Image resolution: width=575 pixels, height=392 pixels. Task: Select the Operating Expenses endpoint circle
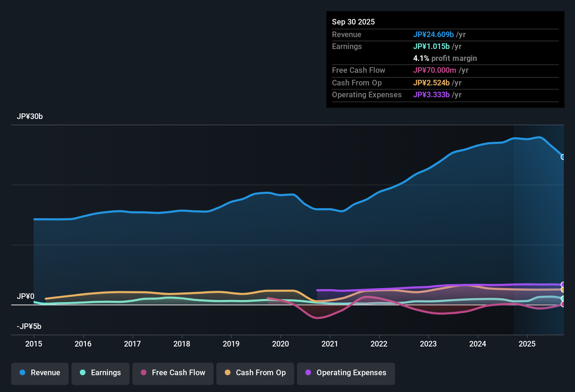[x=563, y=283]
